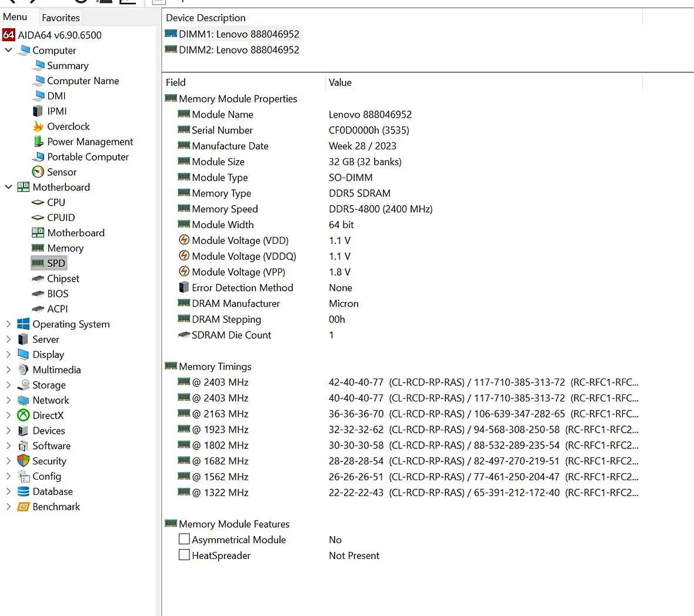Expand the Display node

[8, 354]
